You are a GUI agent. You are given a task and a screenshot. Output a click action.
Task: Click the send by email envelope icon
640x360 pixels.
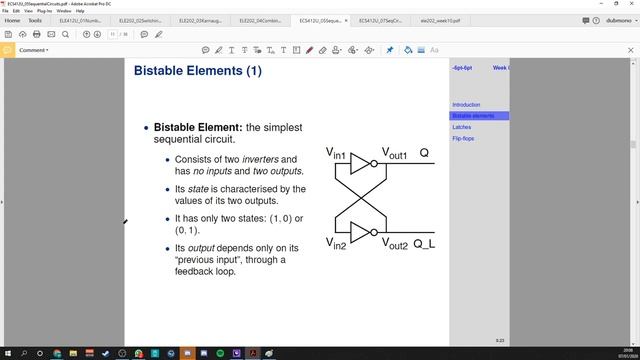[x=51, y=35]
